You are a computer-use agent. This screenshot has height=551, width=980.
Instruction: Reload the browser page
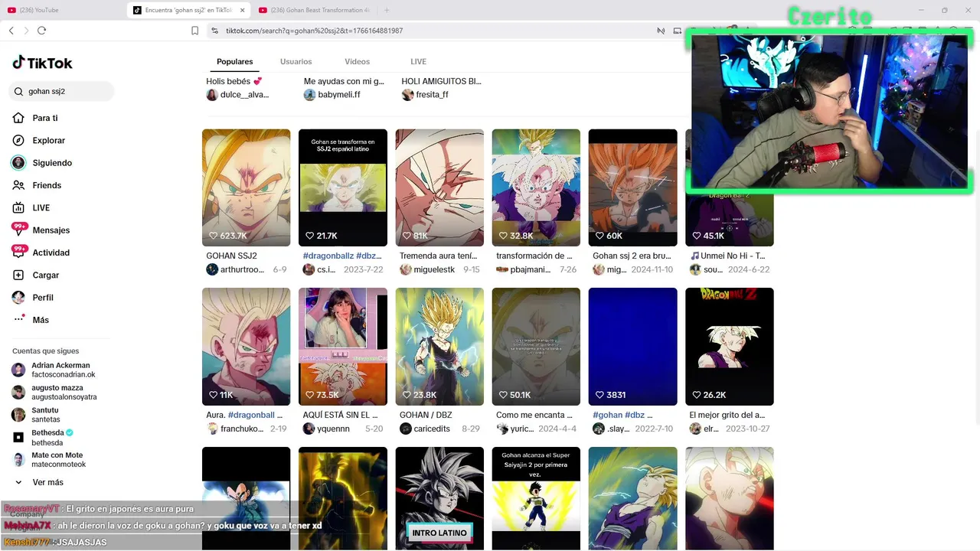(x=41, y=31)
